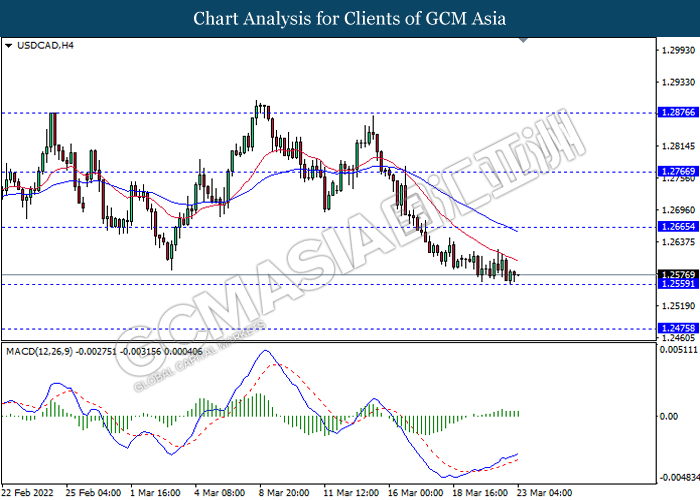Click the chart shift triangle marker at top

pyautogui.click(x=524, y=40)
